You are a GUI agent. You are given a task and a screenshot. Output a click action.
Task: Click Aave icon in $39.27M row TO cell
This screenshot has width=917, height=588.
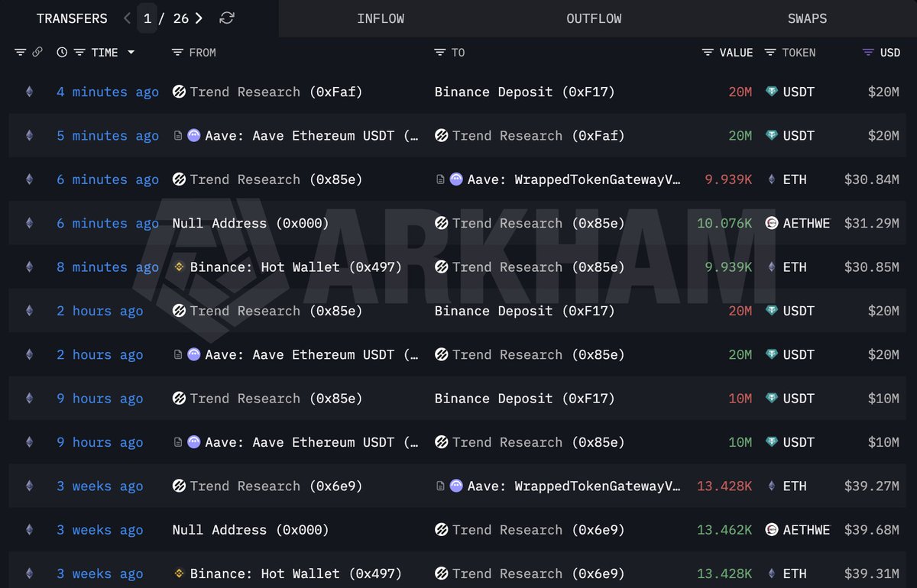click(456, 486)
